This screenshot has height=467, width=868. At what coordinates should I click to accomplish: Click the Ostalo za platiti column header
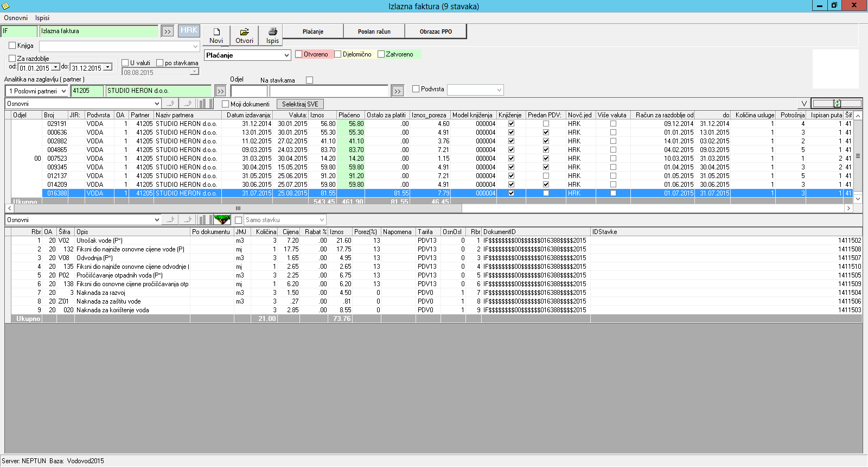[x=387, y=115]
